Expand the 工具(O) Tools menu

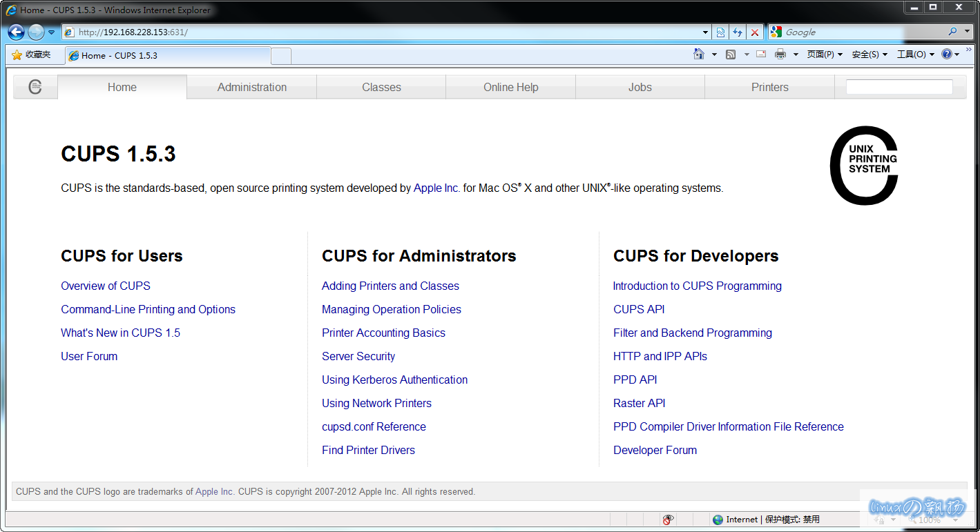915,55
